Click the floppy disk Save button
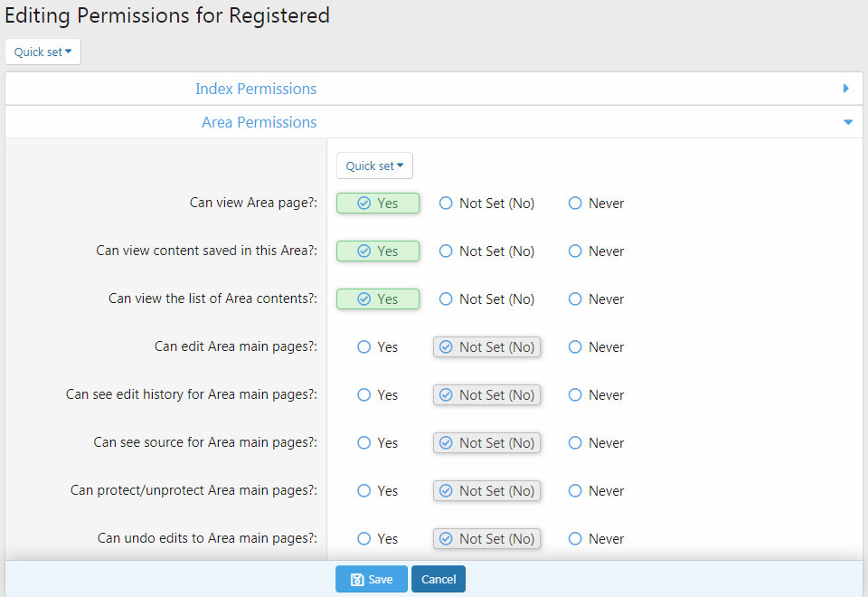868x597 pixels. (x=371, y=579)
